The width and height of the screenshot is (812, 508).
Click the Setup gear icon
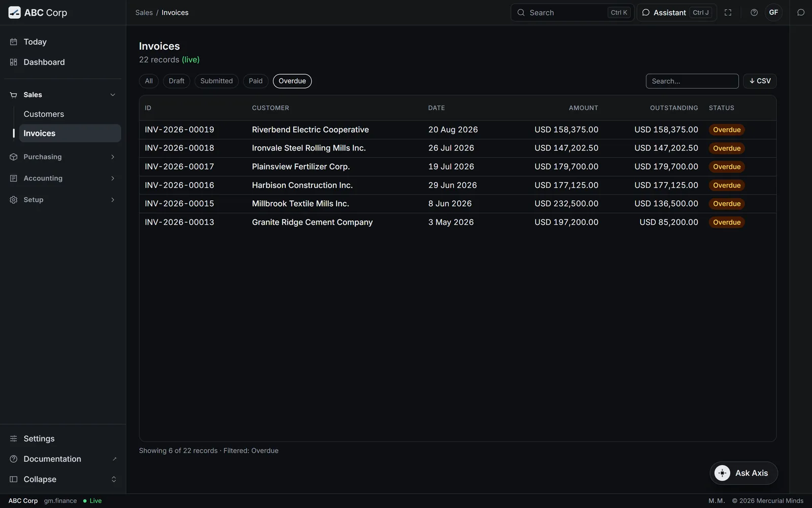coord(14,200)
